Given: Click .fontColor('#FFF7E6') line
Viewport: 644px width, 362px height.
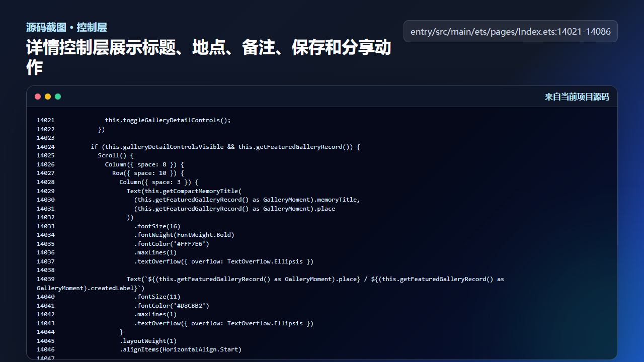Looking at the screenshot, I should pyautogui.click(x=172, y=244).
